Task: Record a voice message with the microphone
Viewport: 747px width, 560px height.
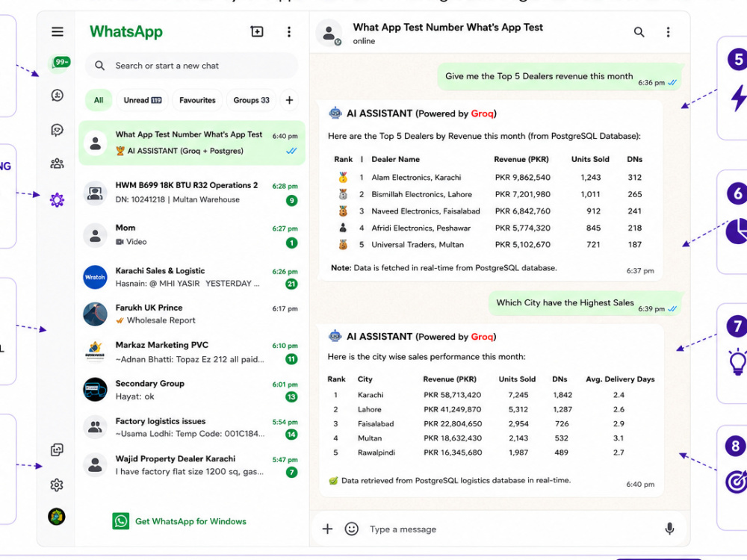Action: pyautogui.click(x=669, y=529)
